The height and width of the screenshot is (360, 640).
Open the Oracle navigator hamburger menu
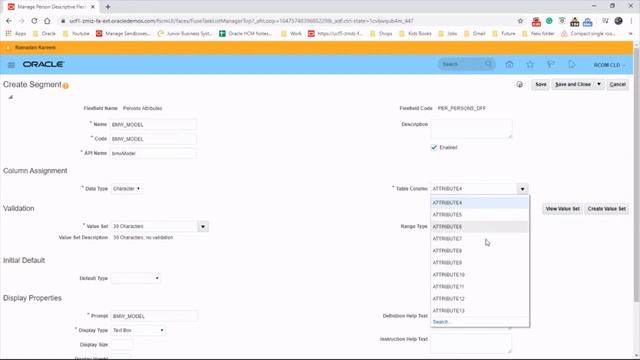pos(11,65)
